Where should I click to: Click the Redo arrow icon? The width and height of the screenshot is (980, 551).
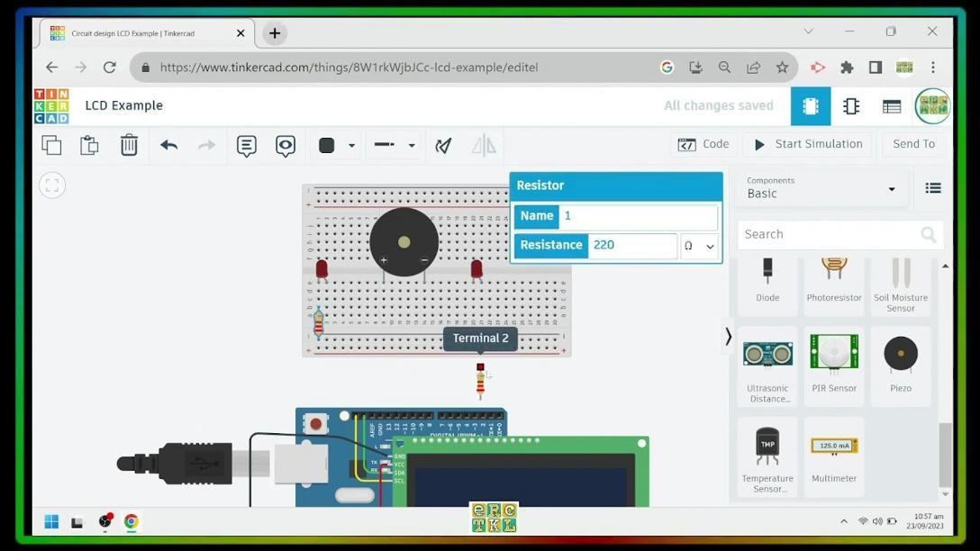[x=206, y=145]
